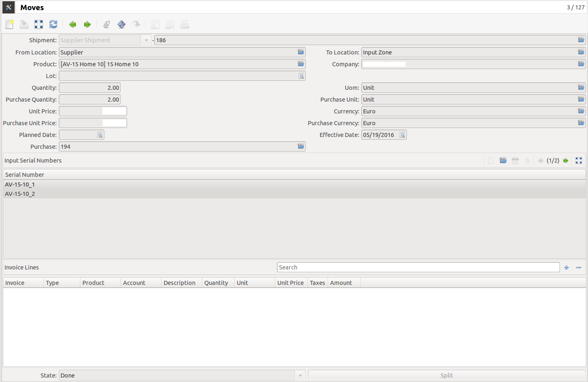The height and width of the screenshot is (382, 588).
Task: Switch the view using the Switch View icon
Action: (x=38, y=24)
